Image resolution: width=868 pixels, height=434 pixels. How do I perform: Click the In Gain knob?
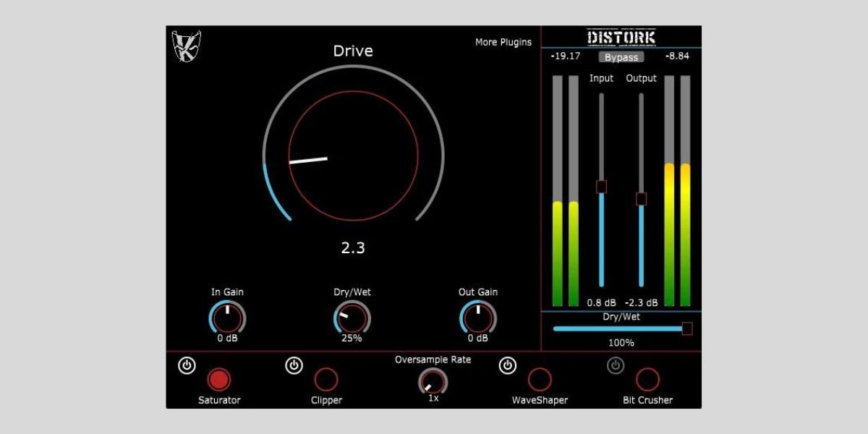pos(227,317)
